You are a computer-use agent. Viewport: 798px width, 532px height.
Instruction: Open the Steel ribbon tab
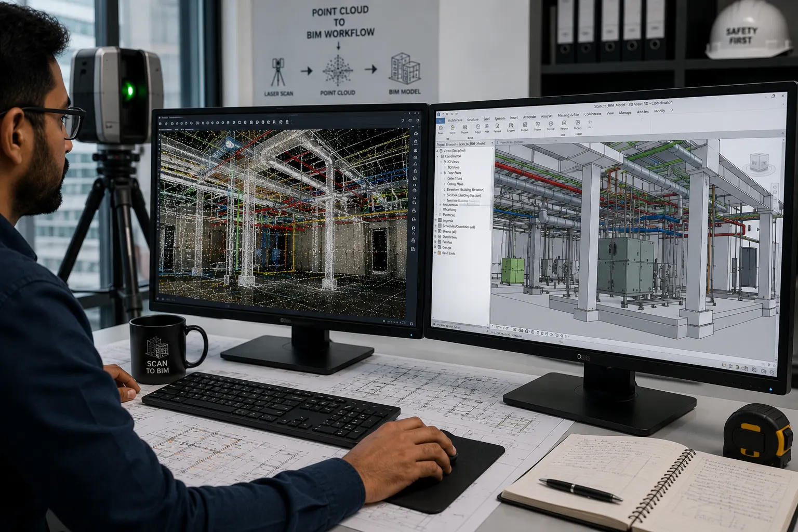click(x=487, y=119)
